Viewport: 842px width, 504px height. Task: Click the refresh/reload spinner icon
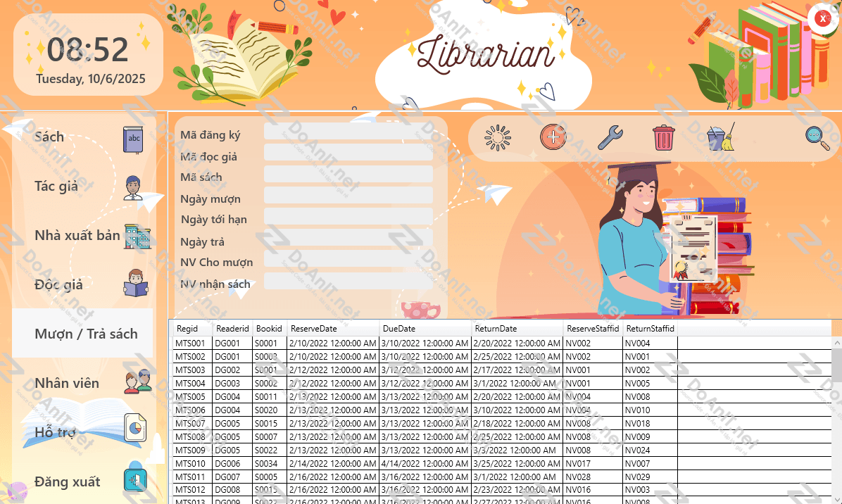point(497,137)
